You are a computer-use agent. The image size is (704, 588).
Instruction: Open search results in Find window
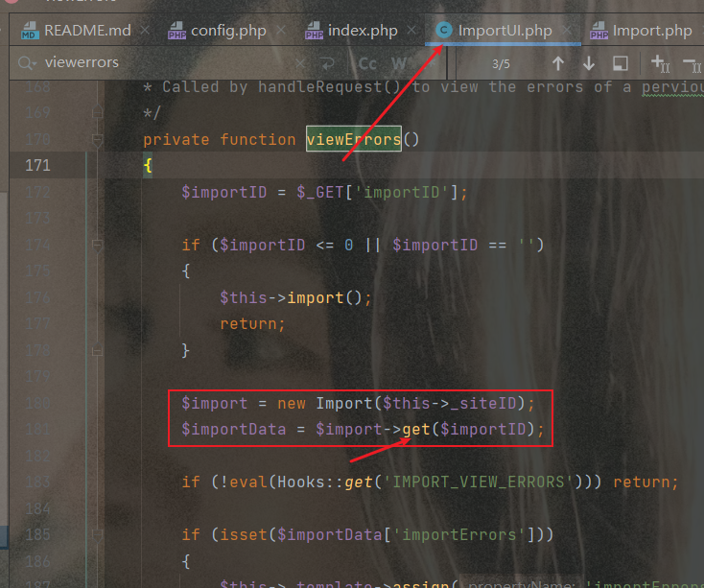coord(621,63)
